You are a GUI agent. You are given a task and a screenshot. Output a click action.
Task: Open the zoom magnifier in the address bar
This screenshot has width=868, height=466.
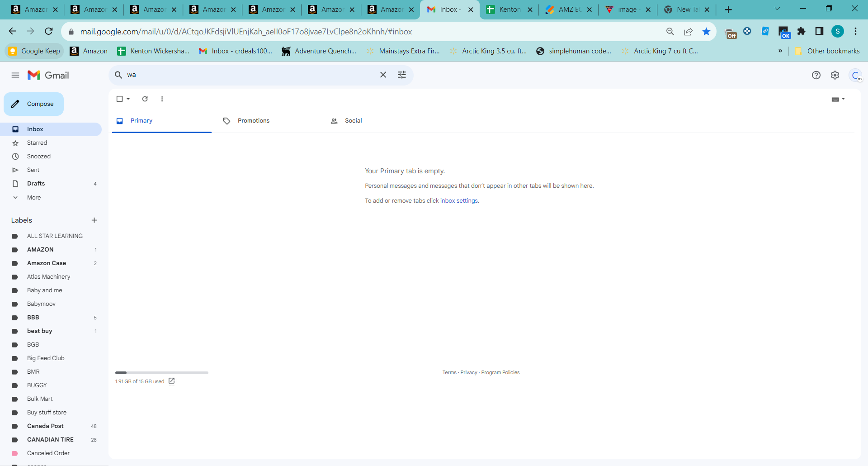pyautogui.click(x=670, y=31)
